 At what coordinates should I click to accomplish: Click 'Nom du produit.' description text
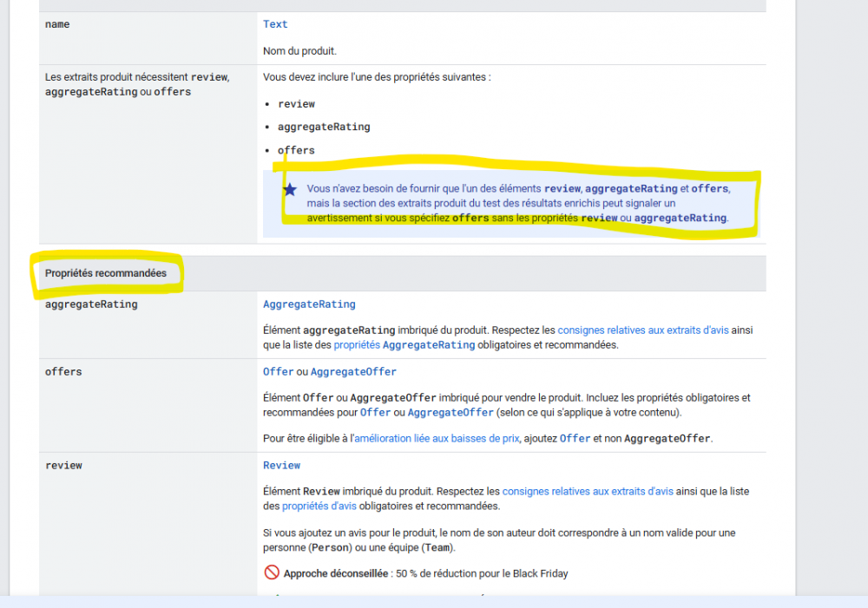click(x=299, y=51)
